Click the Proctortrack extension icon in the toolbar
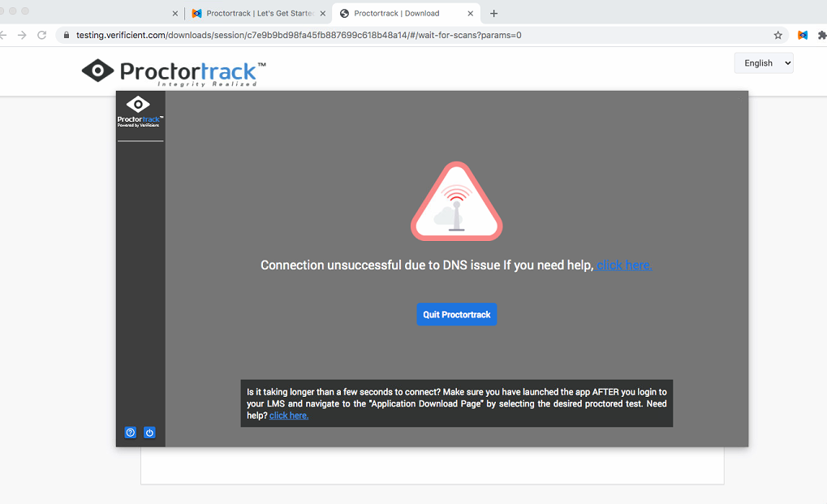 pyautogui.click(x=802, y=36)
